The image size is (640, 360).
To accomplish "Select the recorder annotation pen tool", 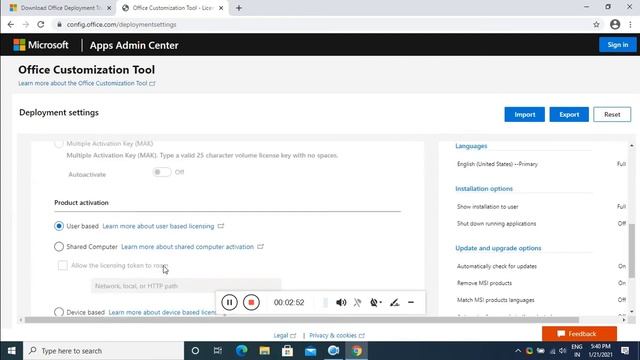I will point(394,302).
